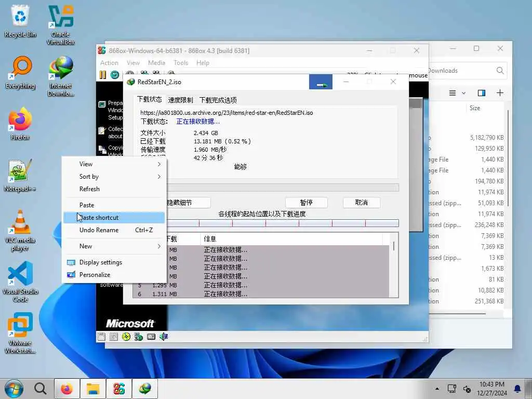Select thread row 6 with 1.311 MB
Viewport: 532px width, 399px height.
[x=261, y=294]
